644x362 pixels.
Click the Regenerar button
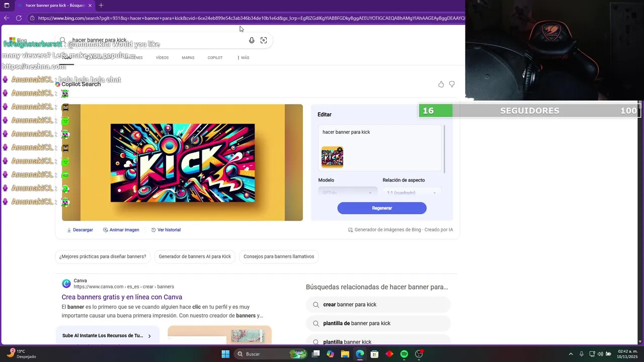(382, 208)
